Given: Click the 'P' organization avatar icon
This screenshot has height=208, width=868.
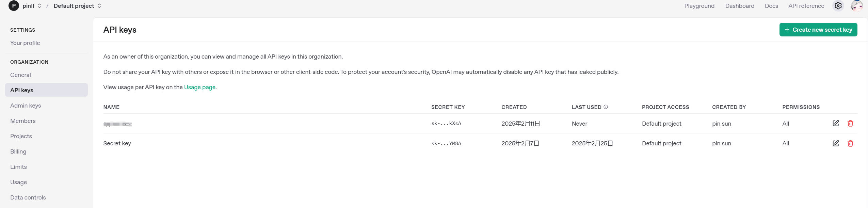Looking at the screenshot, I should (x=14, y=6).
